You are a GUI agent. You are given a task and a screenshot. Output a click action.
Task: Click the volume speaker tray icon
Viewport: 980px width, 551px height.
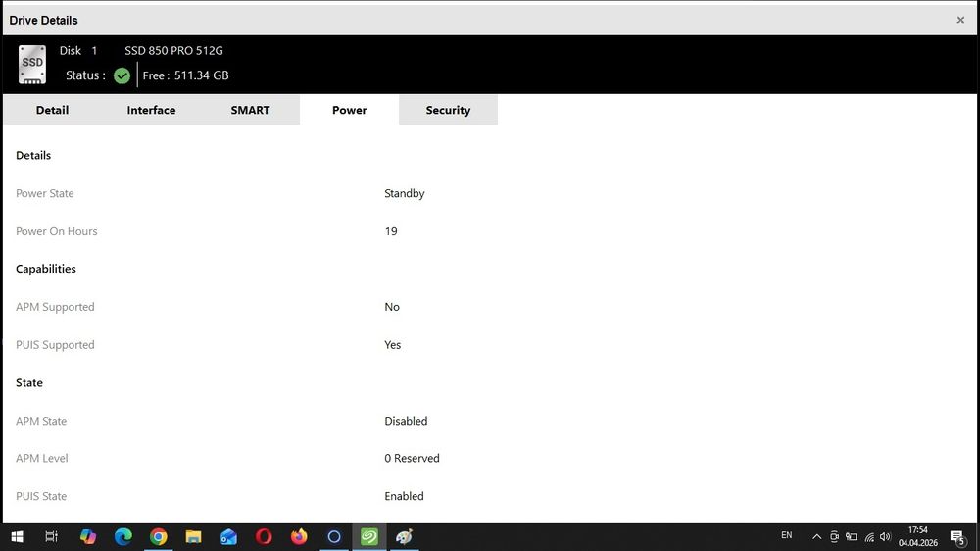[885, 536]
